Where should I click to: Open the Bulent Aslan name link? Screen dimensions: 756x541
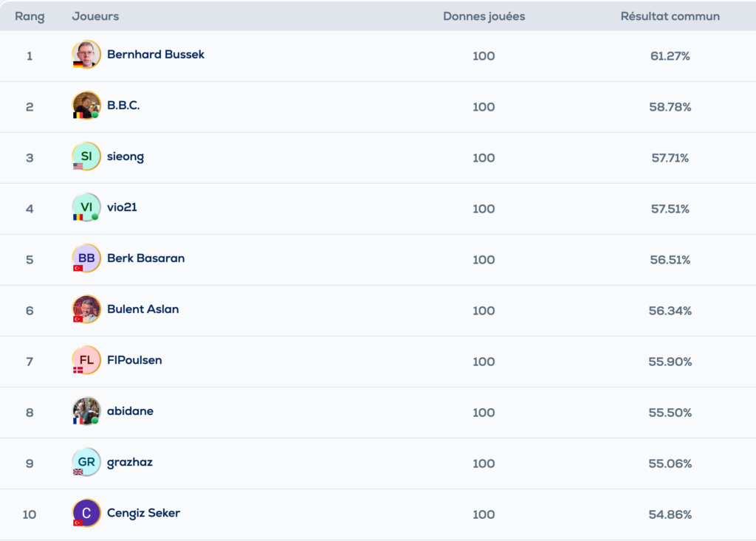tap(143, 309)
